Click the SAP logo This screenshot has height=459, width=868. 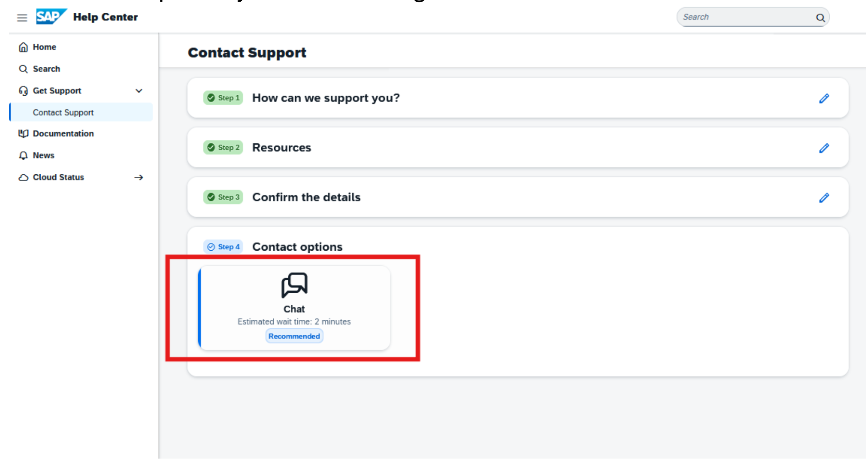tap(51, 17)
